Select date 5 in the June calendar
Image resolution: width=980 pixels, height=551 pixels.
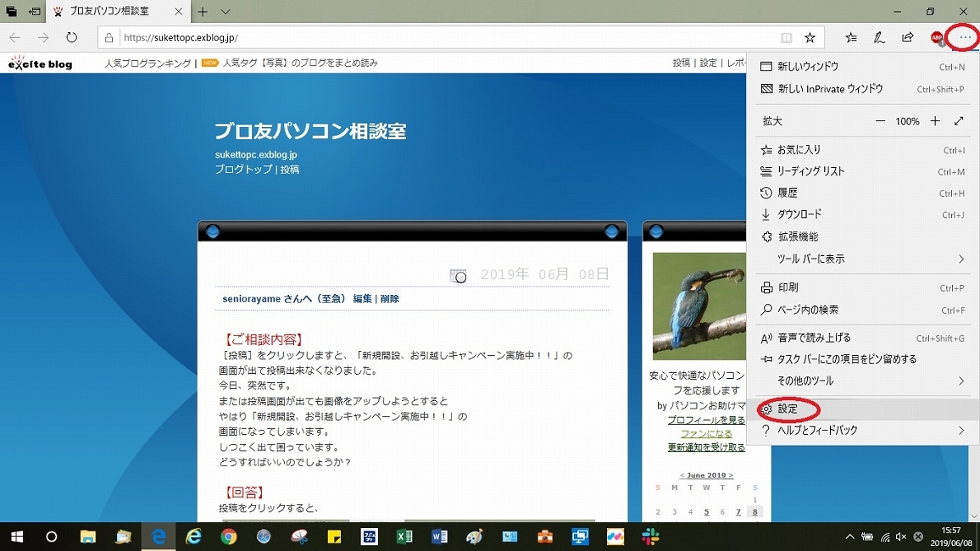[x=706, y=512]
